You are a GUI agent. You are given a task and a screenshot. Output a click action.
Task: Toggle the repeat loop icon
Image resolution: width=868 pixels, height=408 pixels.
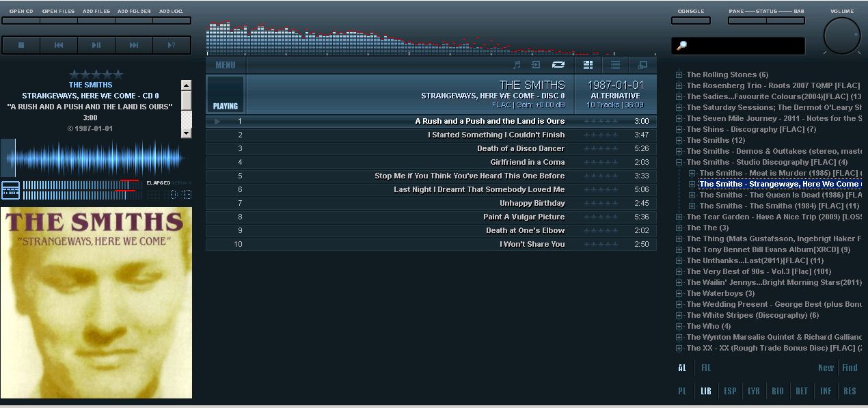coord(558,65)
